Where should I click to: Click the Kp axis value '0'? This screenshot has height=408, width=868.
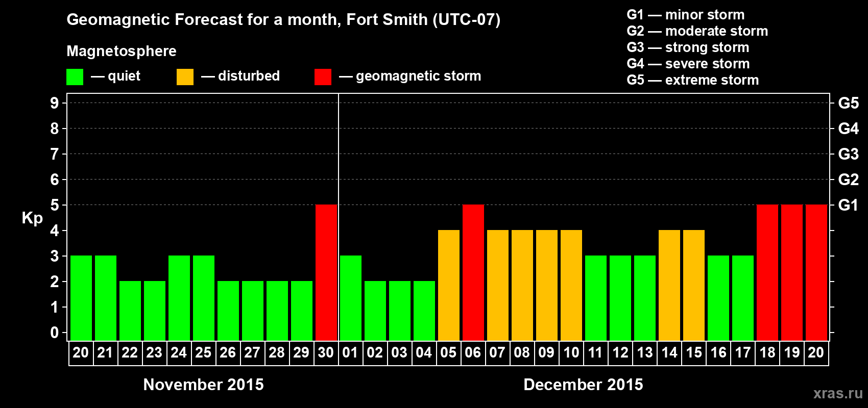coord(55,333)
